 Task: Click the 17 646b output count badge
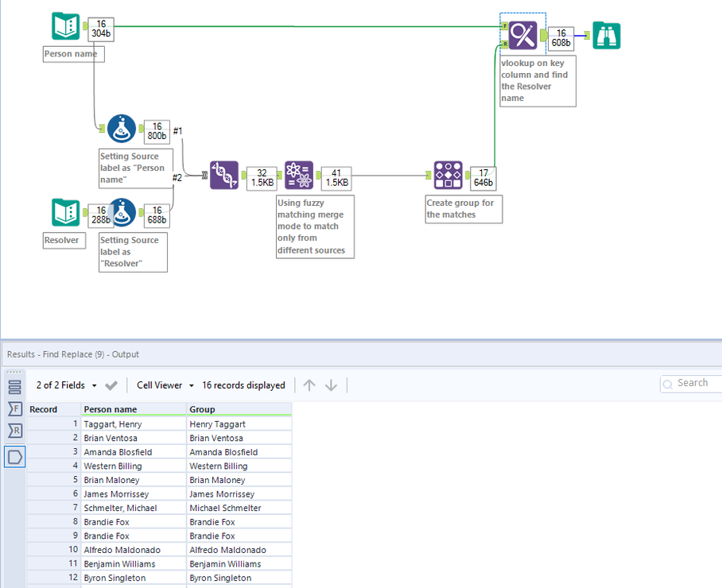483,178
